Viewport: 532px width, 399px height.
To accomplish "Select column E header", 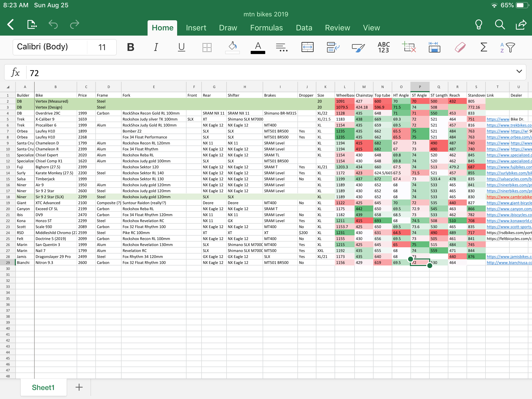I will click(x=154, y=87).
